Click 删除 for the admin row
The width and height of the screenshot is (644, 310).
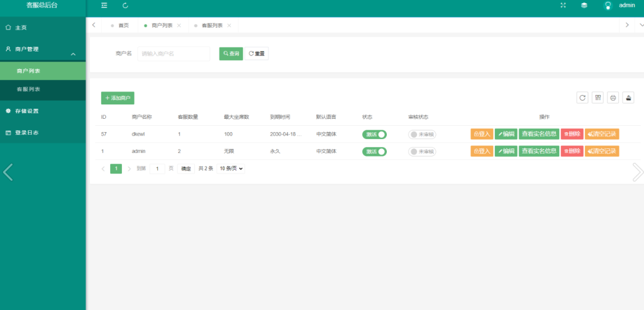(x=572, y=151)
